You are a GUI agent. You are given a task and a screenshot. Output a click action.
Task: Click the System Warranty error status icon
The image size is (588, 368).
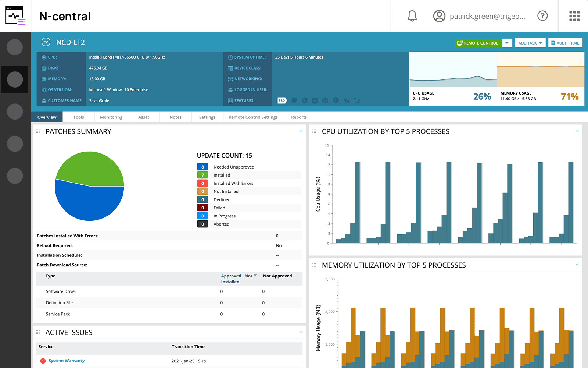point(43,361)
